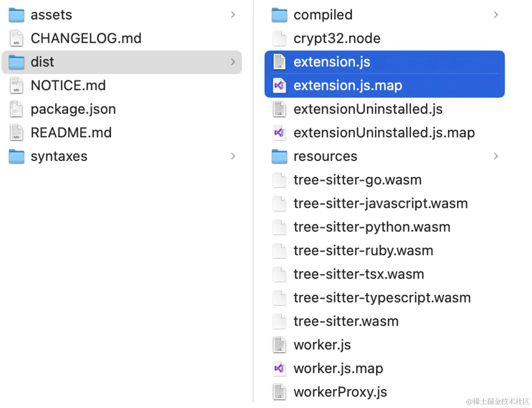Select the extension.js file icon

[279, 62]
